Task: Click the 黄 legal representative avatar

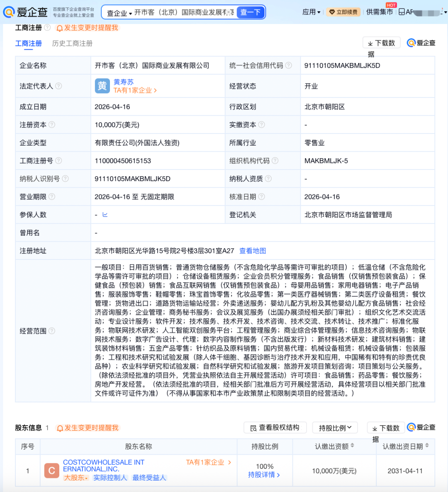Action: click(x=102, y=86)
